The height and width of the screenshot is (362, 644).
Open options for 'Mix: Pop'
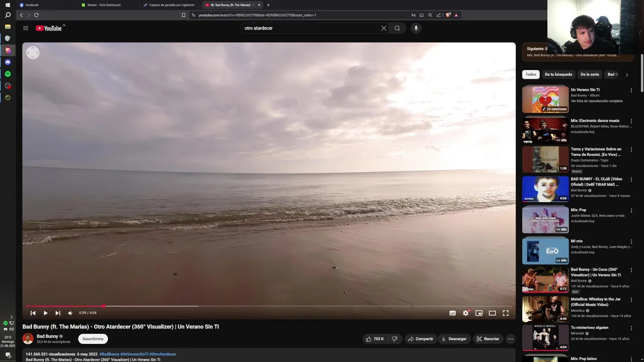[x=631, y=211]
